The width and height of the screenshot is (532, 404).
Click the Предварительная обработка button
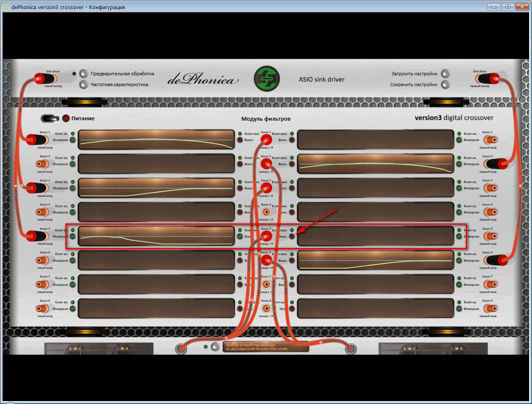(x=84, y=74)
